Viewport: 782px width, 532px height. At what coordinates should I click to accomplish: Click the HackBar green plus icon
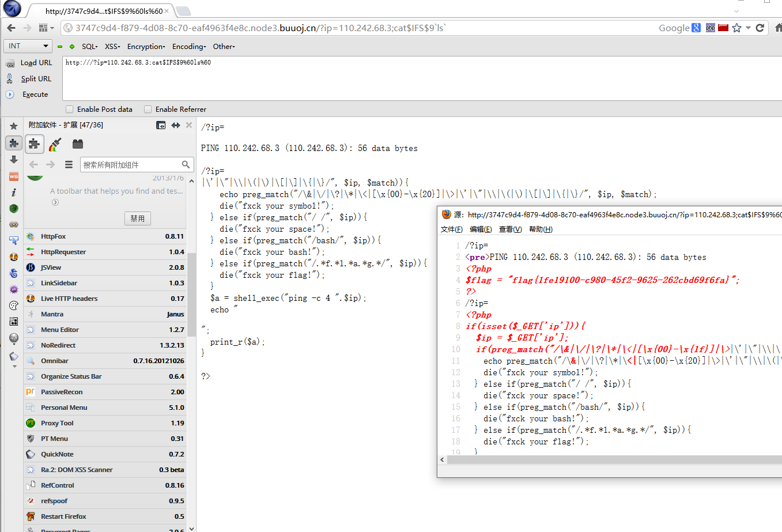click(x=72, y=47)
